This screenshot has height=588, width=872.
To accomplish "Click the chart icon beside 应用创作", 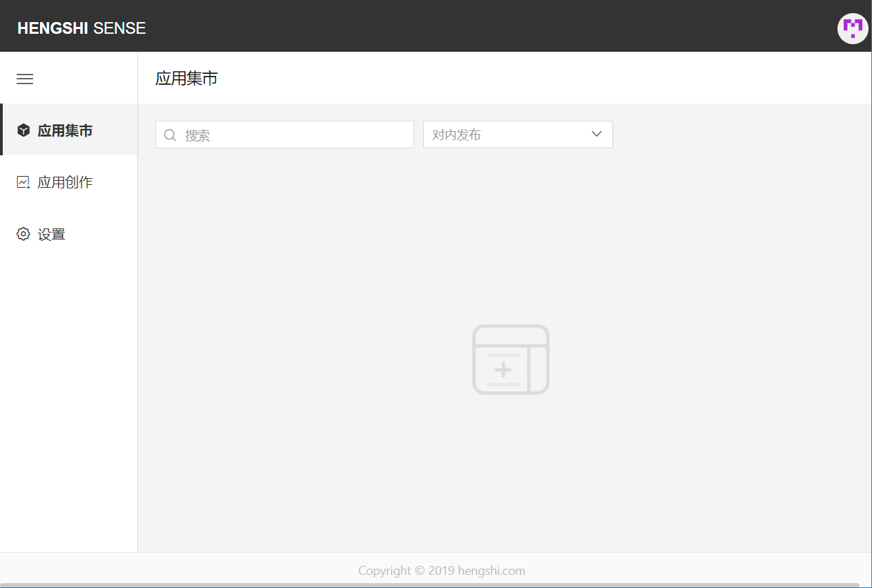I will (x=23, y=182).
